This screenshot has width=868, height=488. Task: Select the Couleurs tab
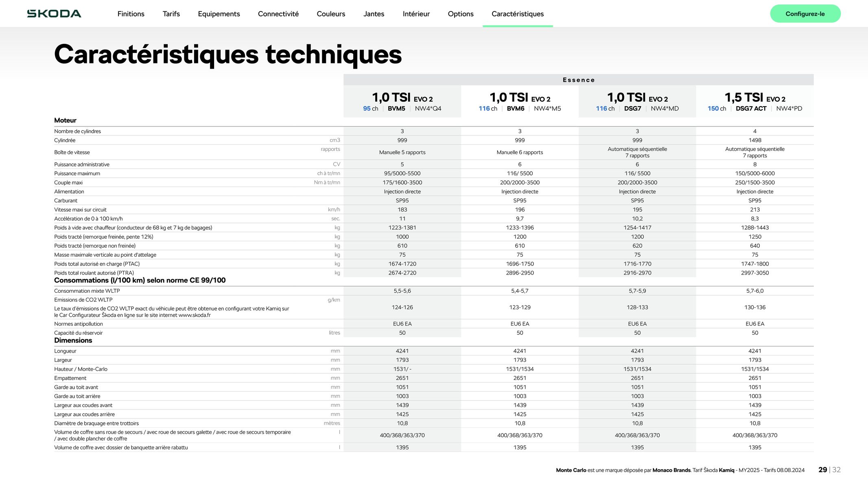pyautogui.click(x=331, y=14)
